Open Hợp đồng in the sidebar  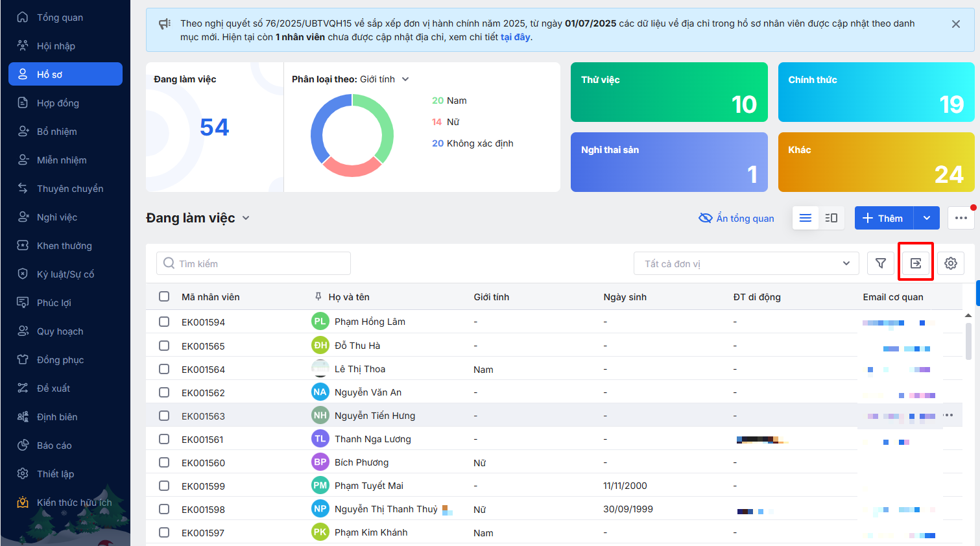[x=58, y=103]
